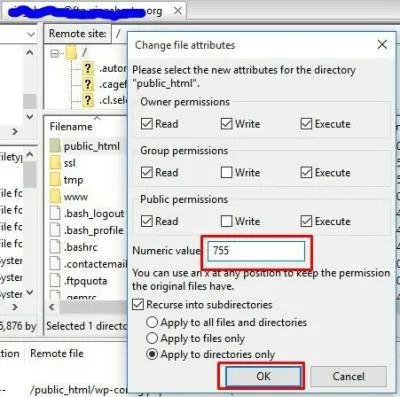Screen dimensions: 400x397
Task: Close the FTP site connection tab
Action: 178,11
